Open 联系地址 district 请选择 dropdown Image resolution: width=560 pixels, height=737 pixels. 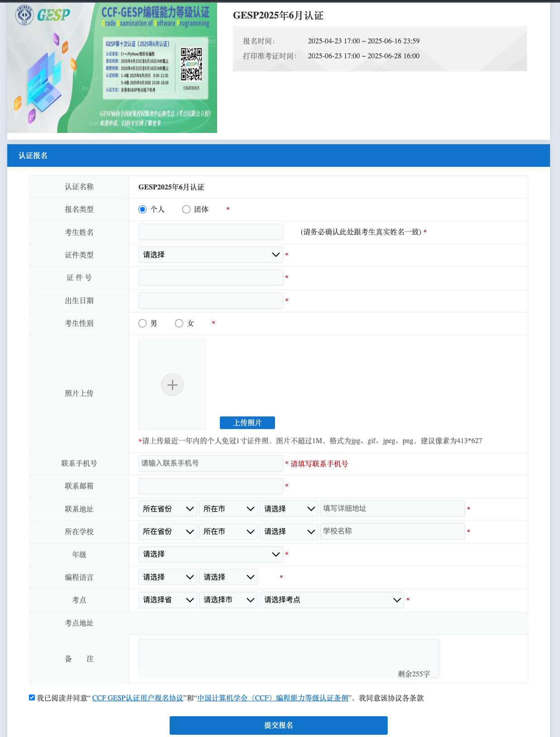pos(289,509)
